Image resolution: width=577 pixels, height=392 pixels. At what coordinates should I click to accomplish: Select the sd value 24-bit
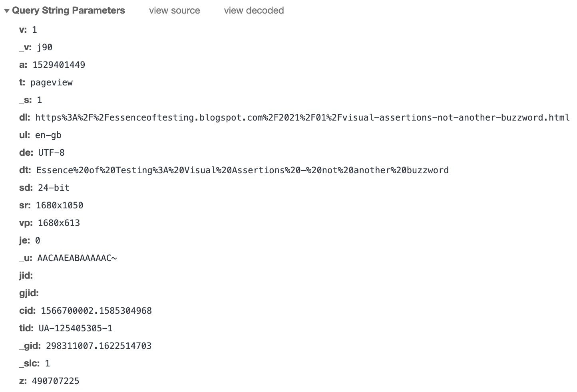point(53,188)
